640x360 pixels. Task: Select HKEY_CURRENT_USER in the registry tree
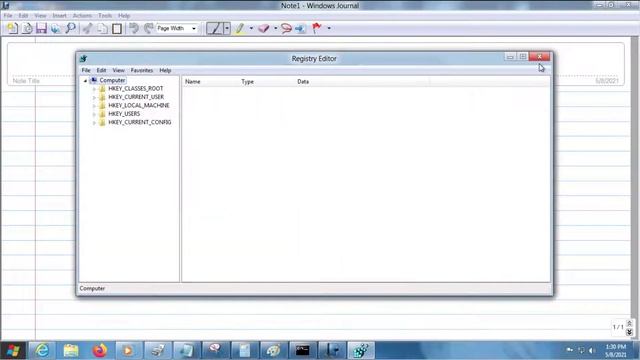[x=136, y=97]
